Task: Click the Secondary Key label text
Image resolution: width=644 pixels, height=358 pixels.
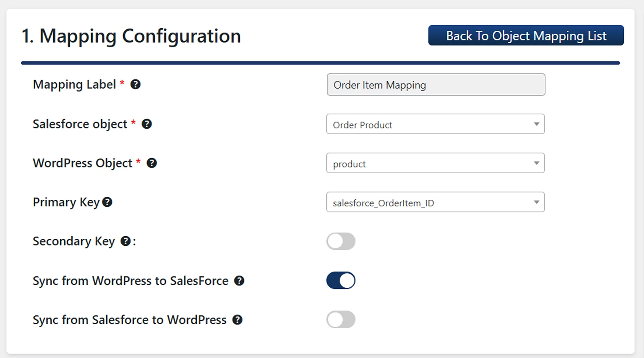Action: 74,241
